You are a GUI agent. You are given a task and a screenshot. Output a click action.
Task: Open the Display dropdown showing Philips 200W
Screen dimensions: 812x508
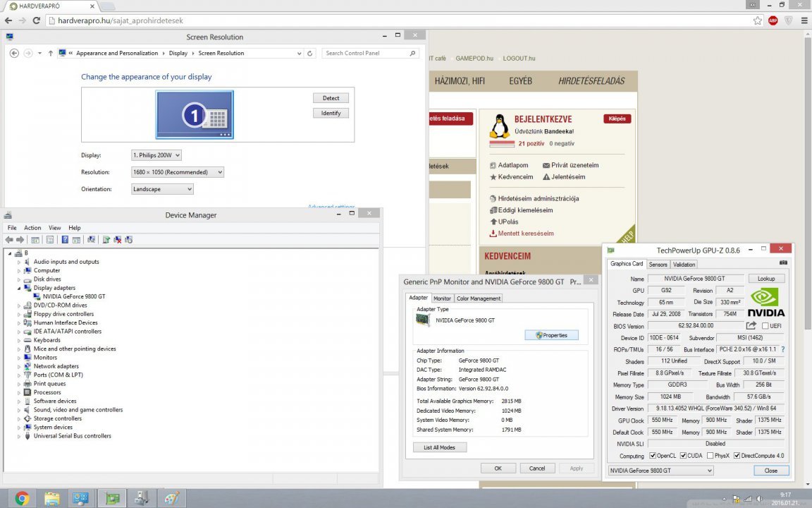click(x=156, y=155)
